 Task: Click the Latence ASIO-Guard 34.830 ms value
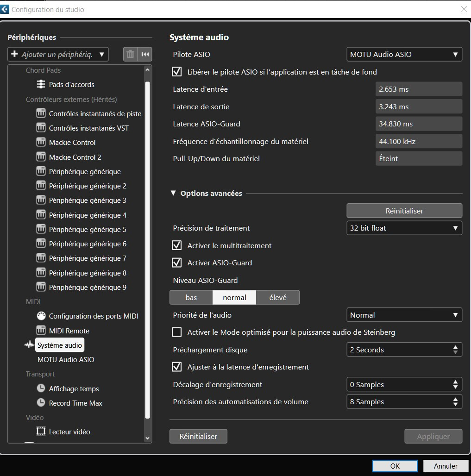point(419,124)
